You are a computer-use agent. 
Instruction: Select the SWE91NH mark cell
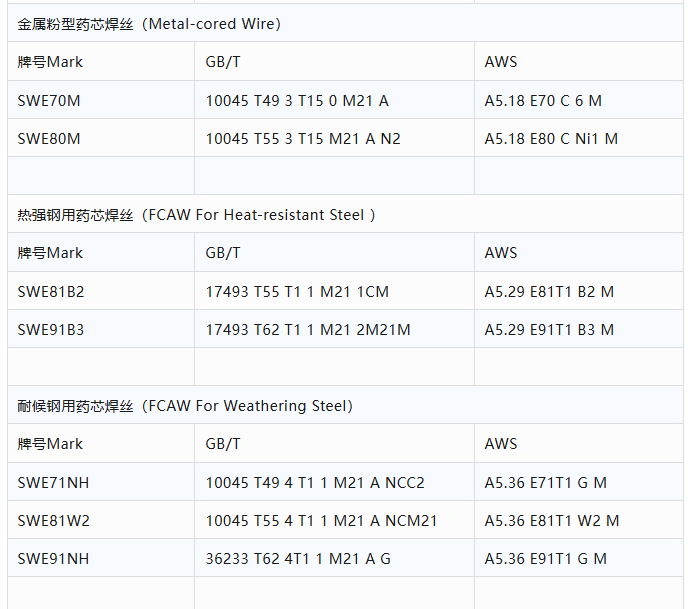pyautogui.click(x=53, y=559)
